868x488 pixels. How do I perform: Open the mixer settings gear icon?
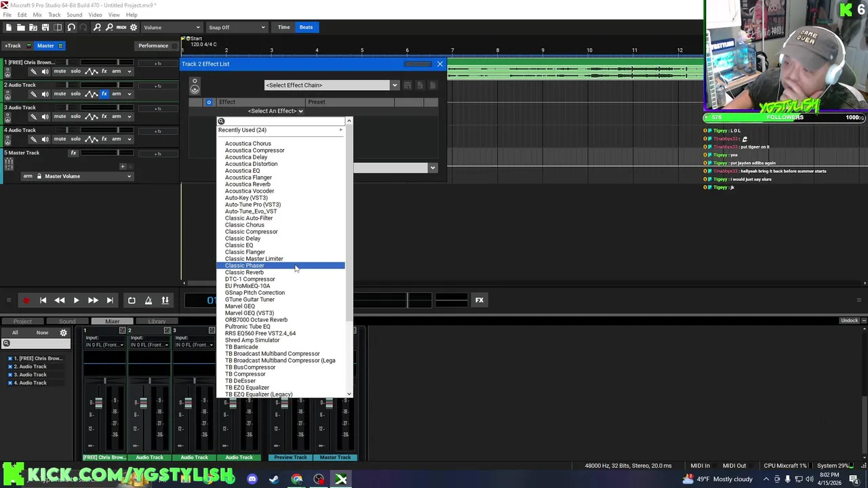tap(64, 333)
